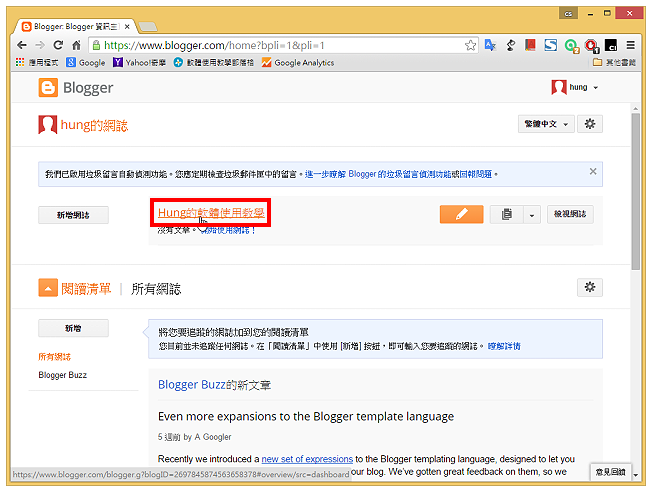Click the browser back arrow
Image resolution: width=652 pixels, height=490 pixels.
click(x=22, y=45)
